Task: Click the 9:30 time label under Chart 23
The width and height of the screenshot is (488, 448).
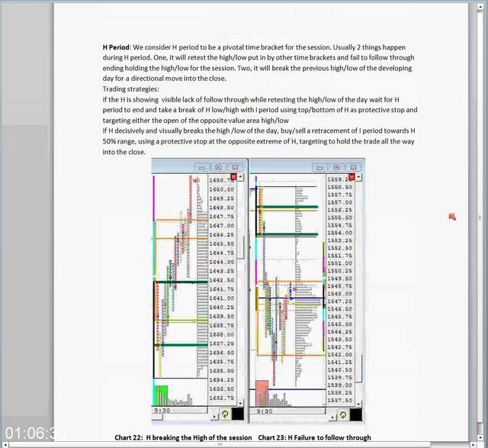Action: [265, 411]
